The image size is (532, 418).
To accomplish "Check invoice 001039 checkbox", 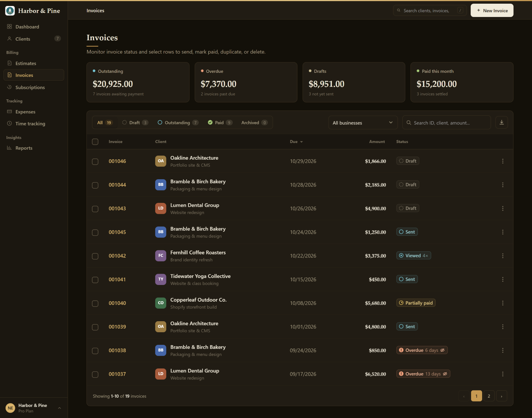I will pyautogui.click(x=95, y=327).
